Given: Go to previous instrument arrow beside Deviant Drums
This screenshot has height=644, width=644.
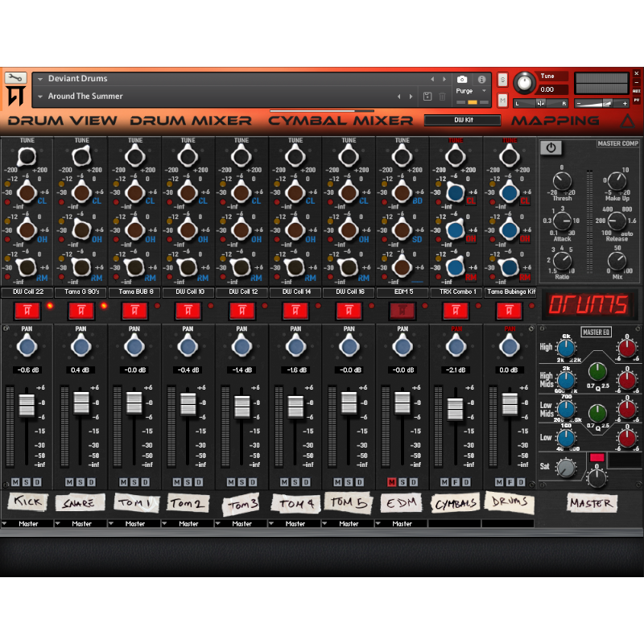Looking at the screenshot, I should [x=432, y=79].
